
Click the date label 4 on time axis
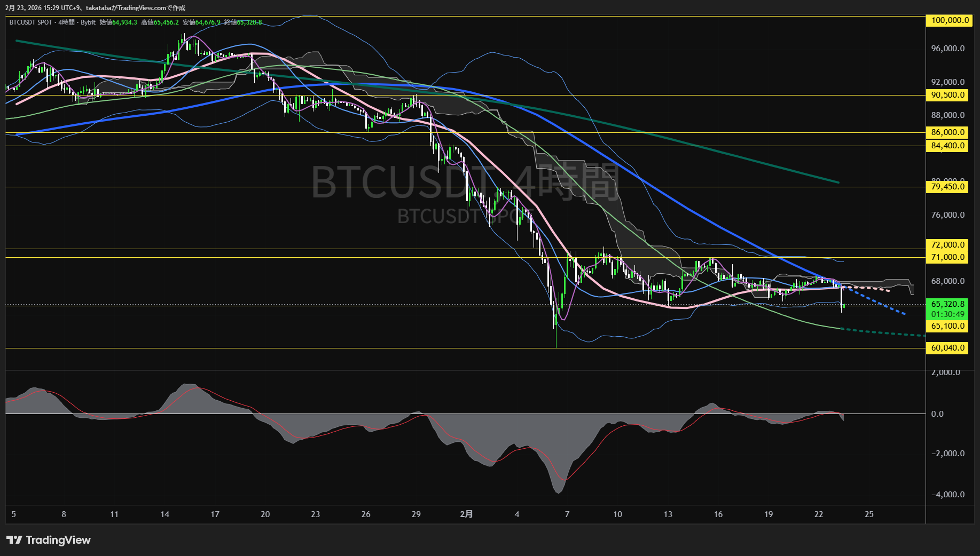click(x=517, y=514)
